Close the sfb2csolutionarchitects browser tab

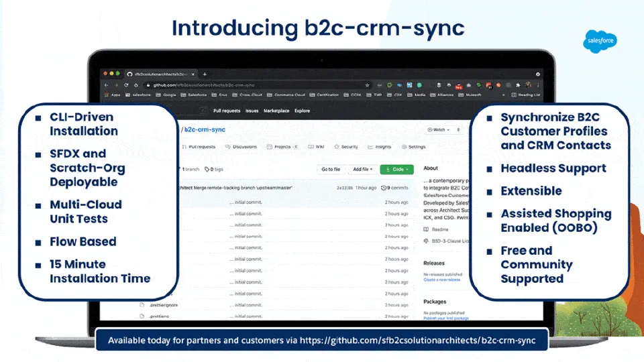tap(193, 74)
